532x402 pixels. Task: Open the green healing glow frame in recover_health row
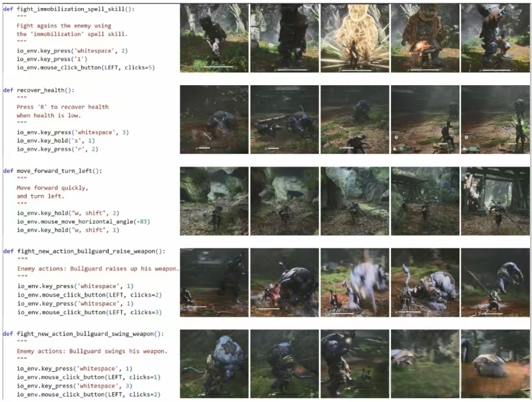click(495, 120)
